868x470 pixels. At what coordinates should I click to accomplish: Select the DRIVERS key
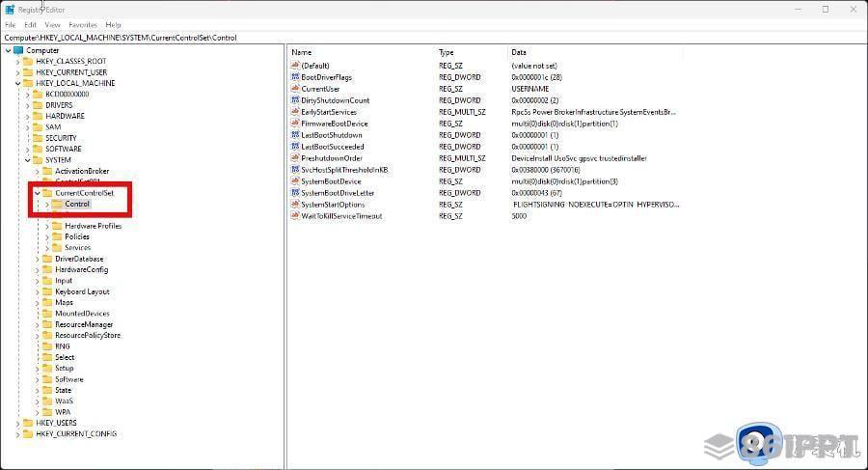(x=59, y=105)
